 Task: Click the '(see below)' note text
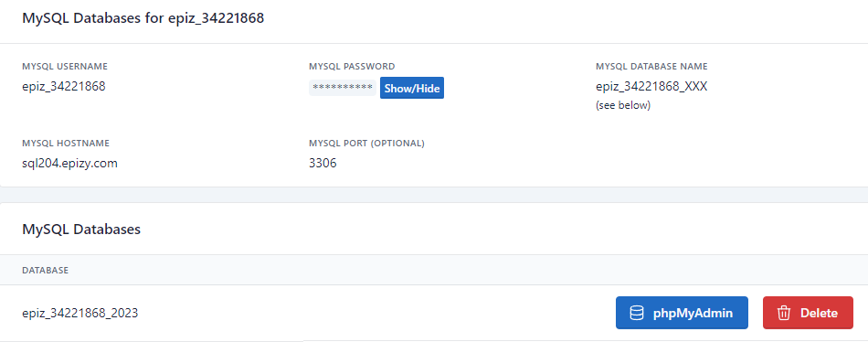point(623,105)
